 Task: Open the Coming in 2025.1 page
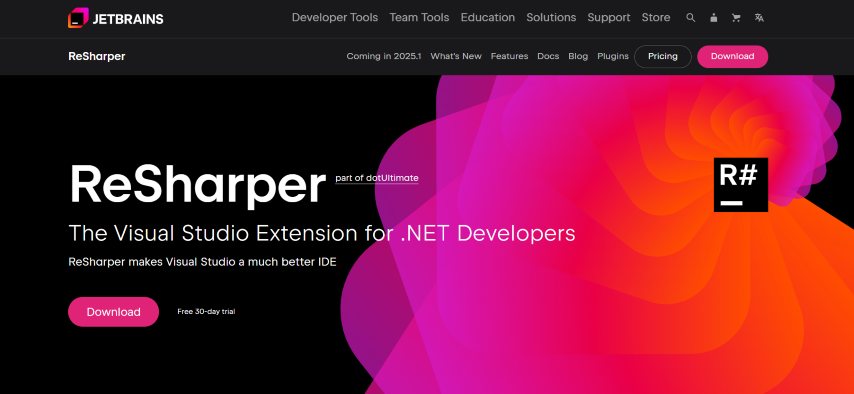[x=384, y=56]
